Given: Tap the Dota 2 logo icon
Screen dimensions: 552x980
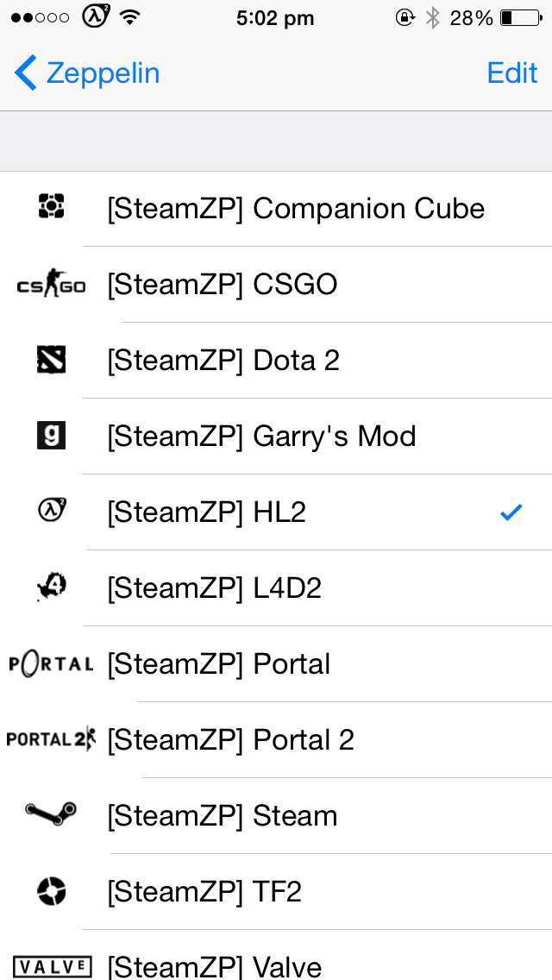Looking at the screenshot, I should [x=51, y=360].
